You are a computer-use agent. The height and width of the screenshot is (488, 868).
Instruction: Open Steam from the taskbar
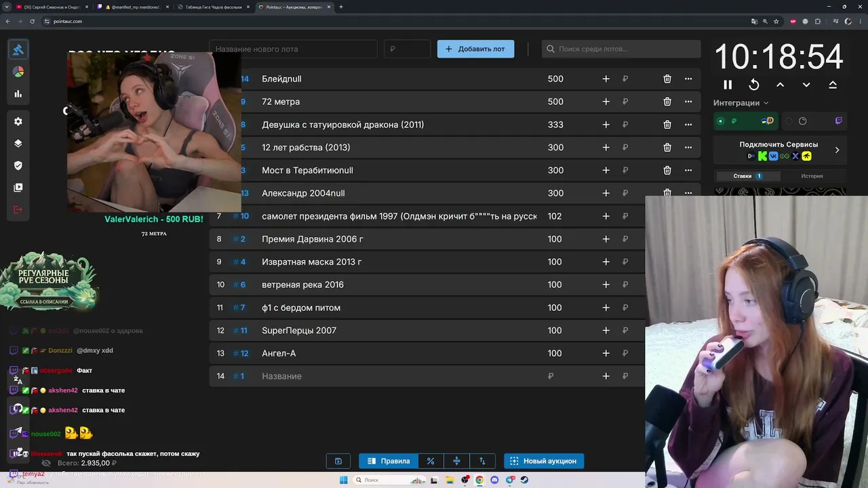[524, 480]
